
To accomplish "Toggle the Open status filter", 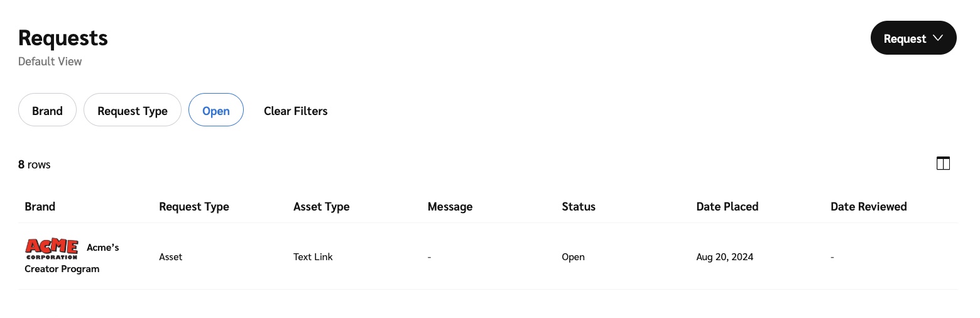I will point(215,111).
